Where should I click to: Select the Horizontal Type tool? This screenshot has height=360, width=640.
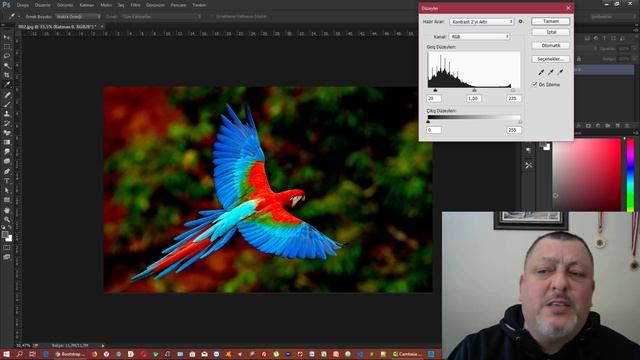(x=7, y=181)
